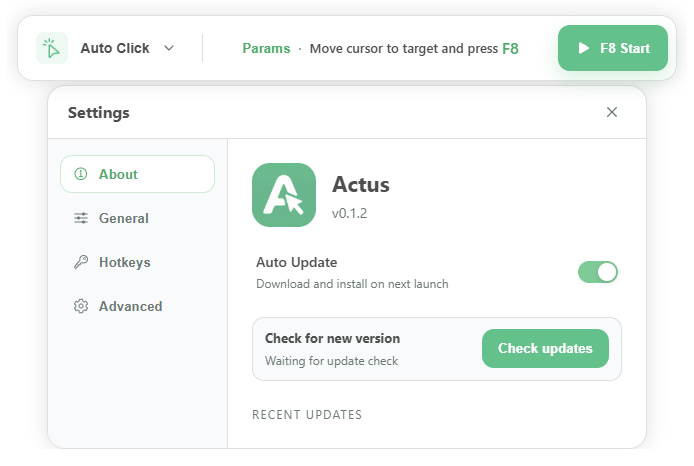The image size is (694, 466).
Task: Click the Check for new version label
Action: pos(332,339)
